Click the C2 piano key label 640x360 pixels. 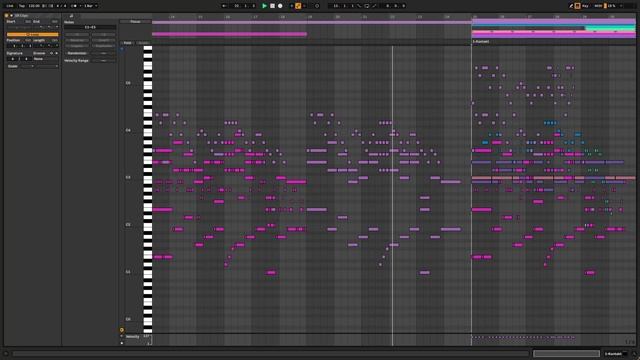tap(128, 225)
